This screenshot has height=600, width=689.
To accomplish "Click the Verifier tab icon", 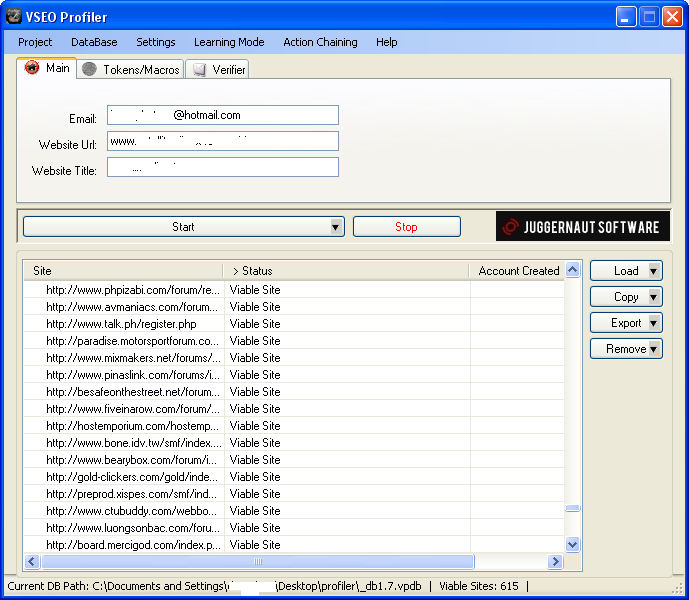I will click(x=199, y=69).
